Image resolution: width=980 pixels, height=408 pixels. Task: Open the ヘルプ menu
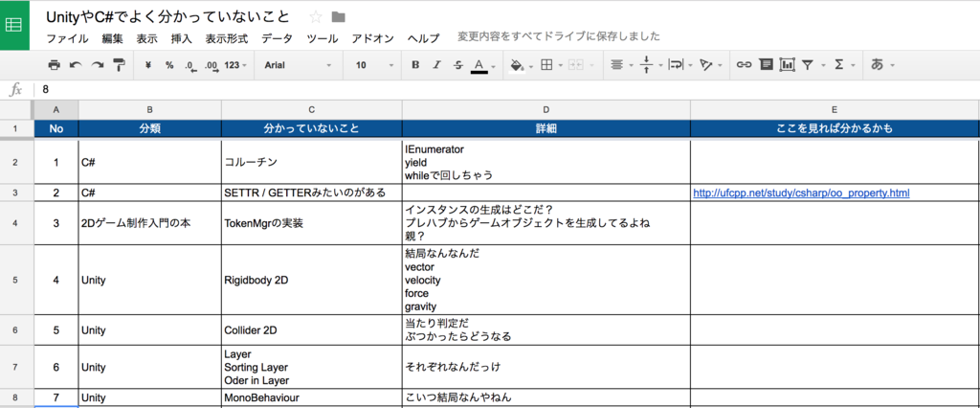click(x=423, y=38)
